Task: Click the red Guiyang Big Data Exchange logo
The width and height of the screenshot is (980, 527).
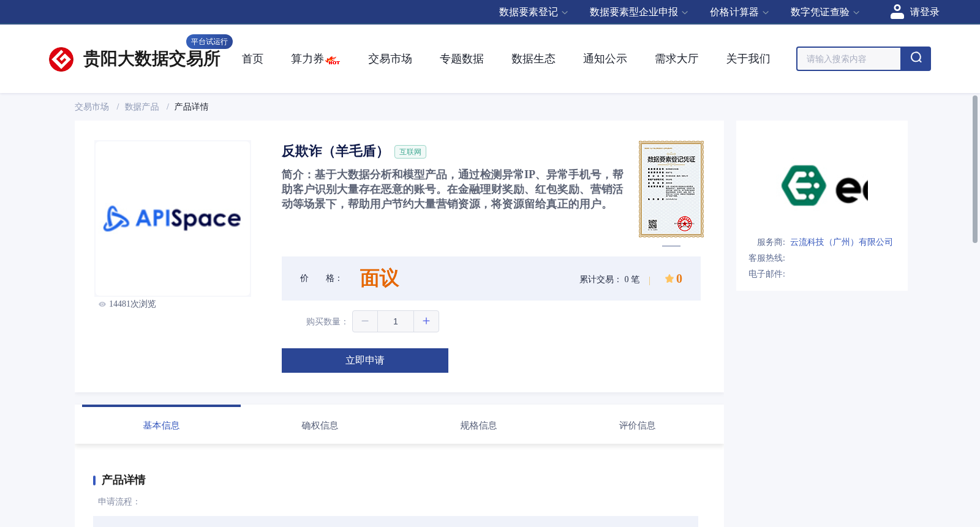Action: [x=61, y=59]
